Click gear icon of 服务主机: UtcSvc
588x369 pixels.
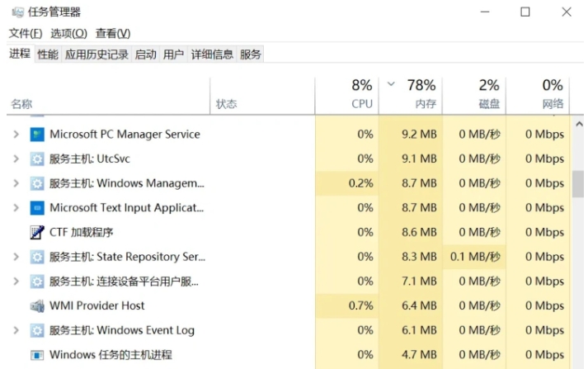37,159
